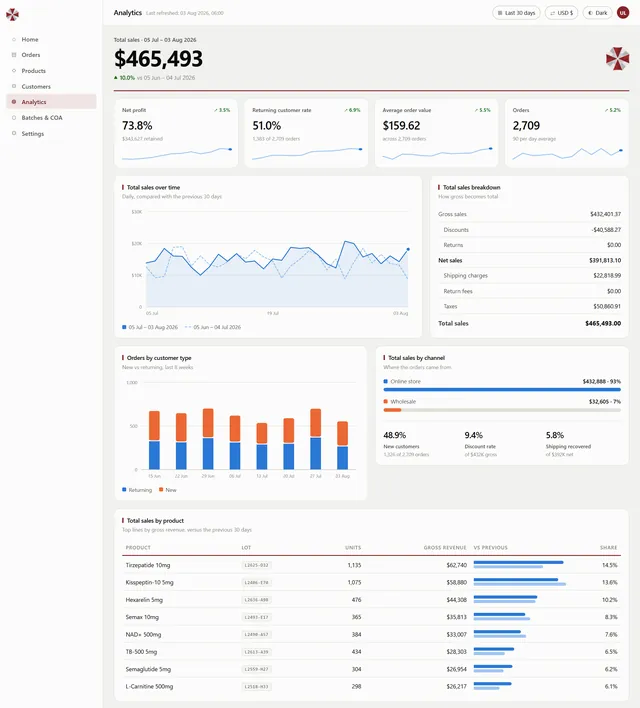Click the $62,740 gross revenue value
640x708 pixels.
(457, 565)
